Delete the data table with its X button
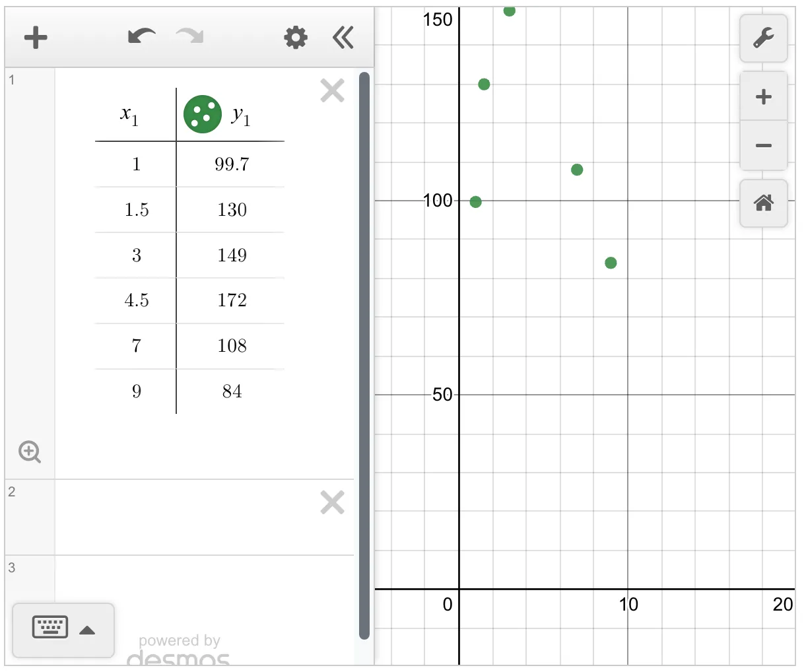 point(333,90)
